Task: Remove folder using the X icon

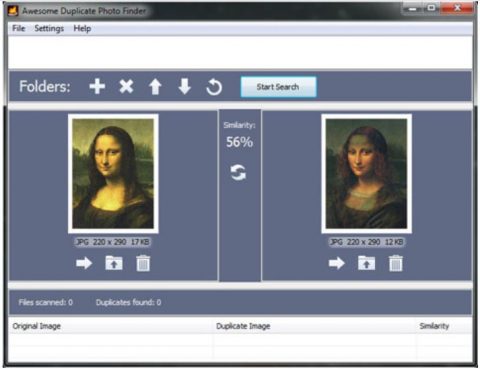Action: tap(126, 87)
